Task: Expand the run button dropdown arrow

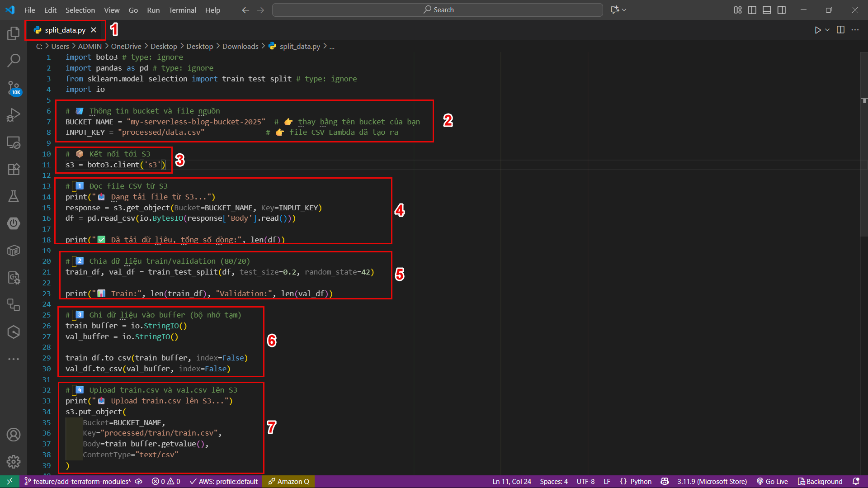Action: point(827,30)
